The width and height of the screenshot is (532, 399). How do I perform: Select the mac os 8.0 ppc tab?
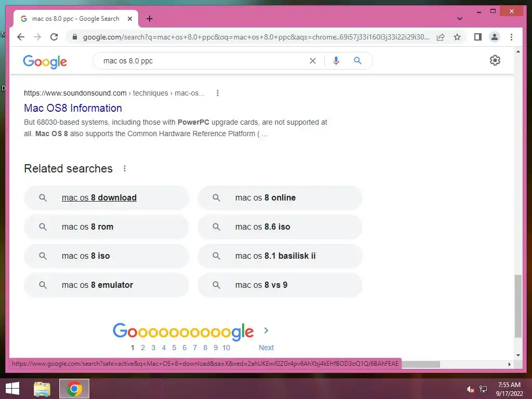click(x=75, y=19)
